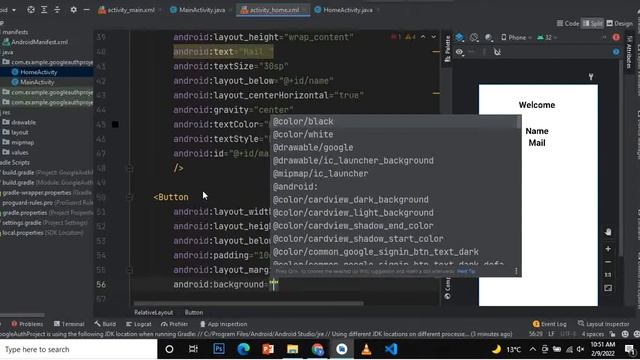This screenshot has height=360, width=640.
Task: Click the night mode icon in design toolbar
Action: 489,38
